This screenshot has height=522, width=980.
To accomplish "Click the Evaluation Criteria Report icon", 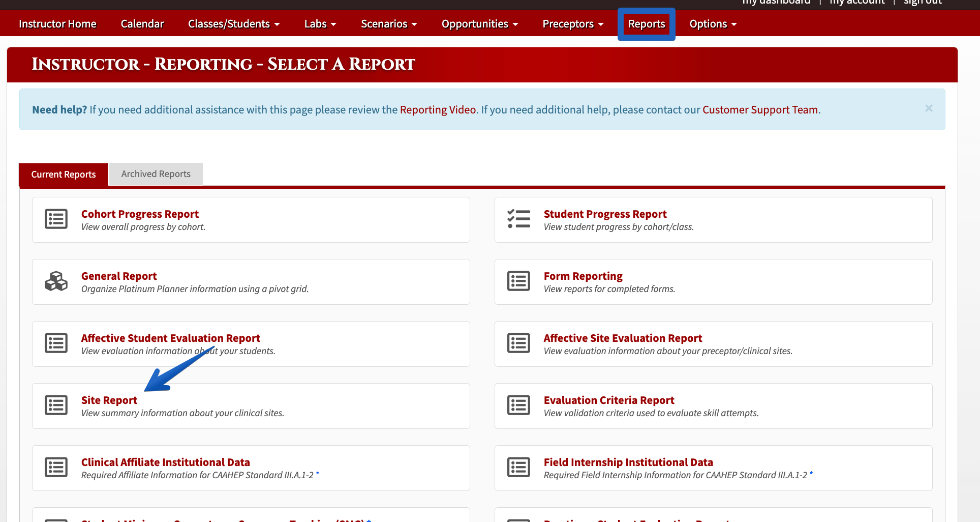I will [x=518, y=405].
